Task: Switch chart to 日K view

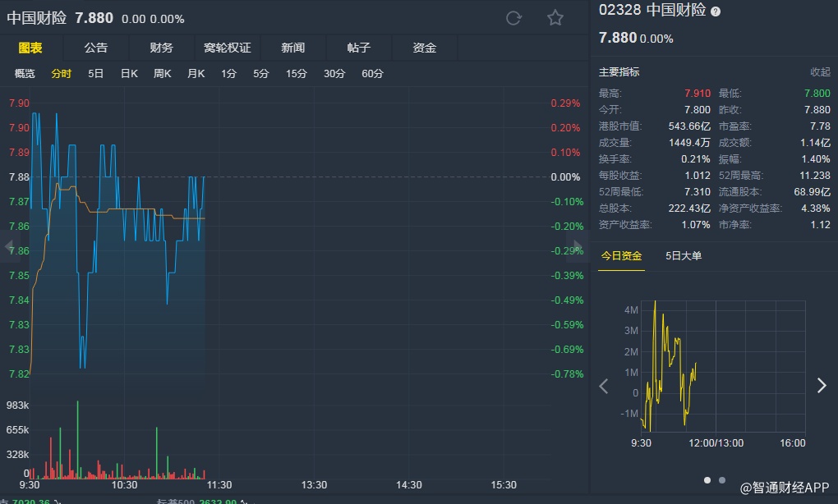Action: (129, 74)
